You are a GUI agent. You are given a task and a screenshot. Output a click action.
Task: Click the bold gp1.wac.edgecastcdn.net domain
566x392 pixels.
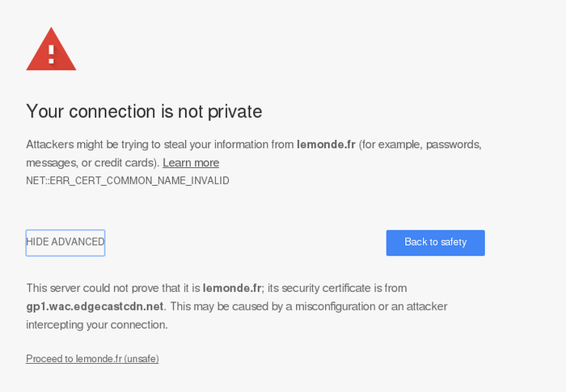(95, 306)
